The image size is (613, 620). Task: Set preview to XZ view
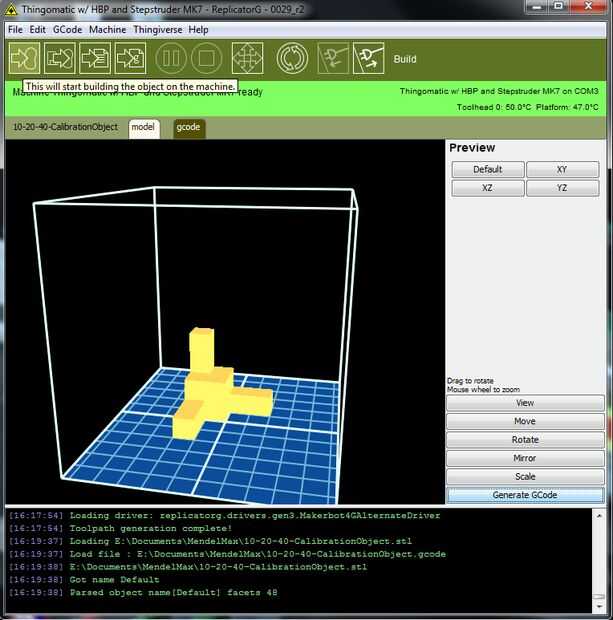pyautogui.click(x=488, y=188)
